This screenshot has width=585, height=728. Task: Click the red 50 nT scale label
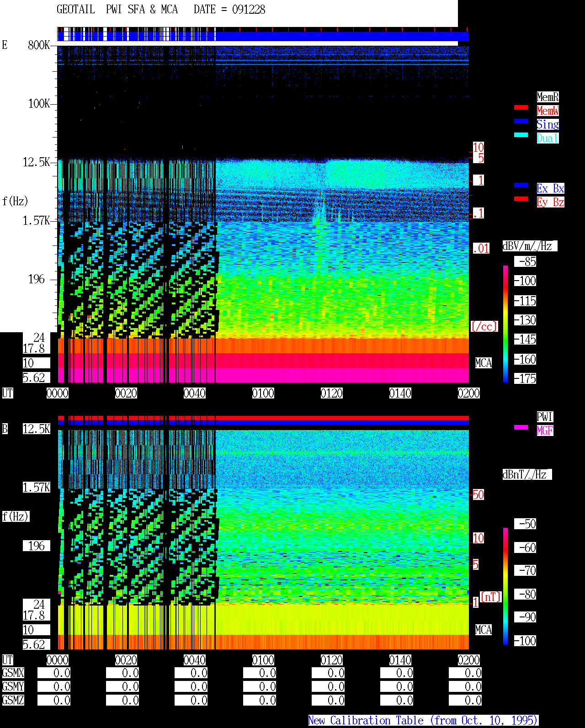tap(478, 494)
